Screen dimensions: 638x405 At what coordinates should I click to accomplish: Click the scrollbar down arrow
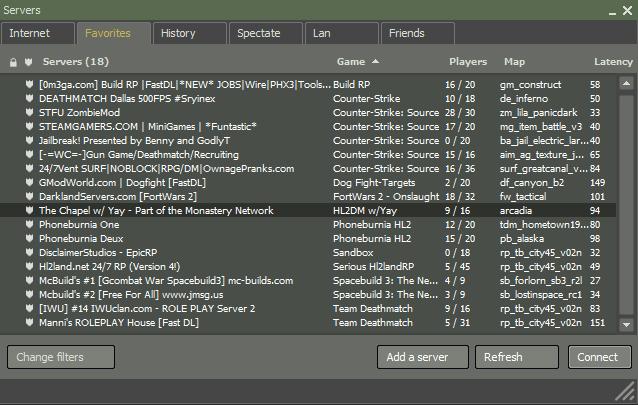pos(626,325)
